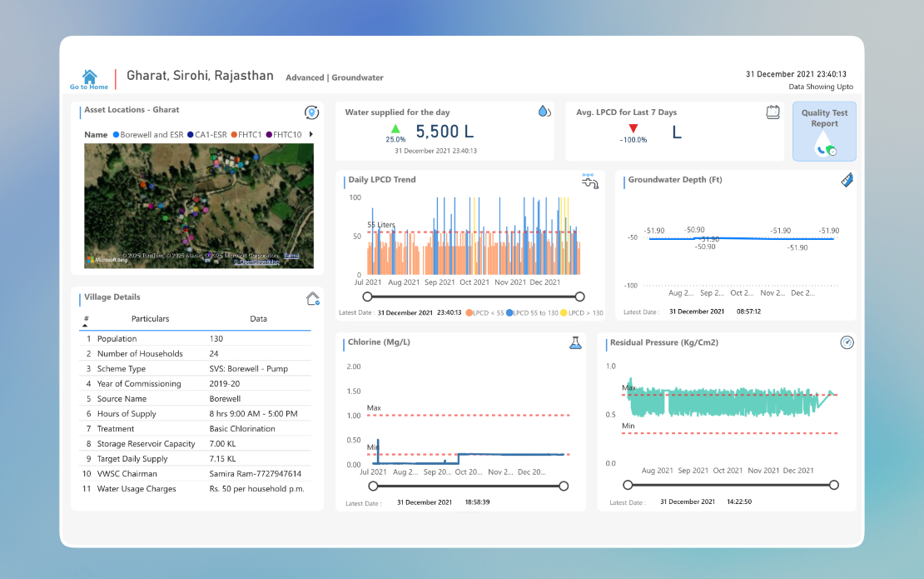Click the tank icon on Village Details panel

point(313,298)
